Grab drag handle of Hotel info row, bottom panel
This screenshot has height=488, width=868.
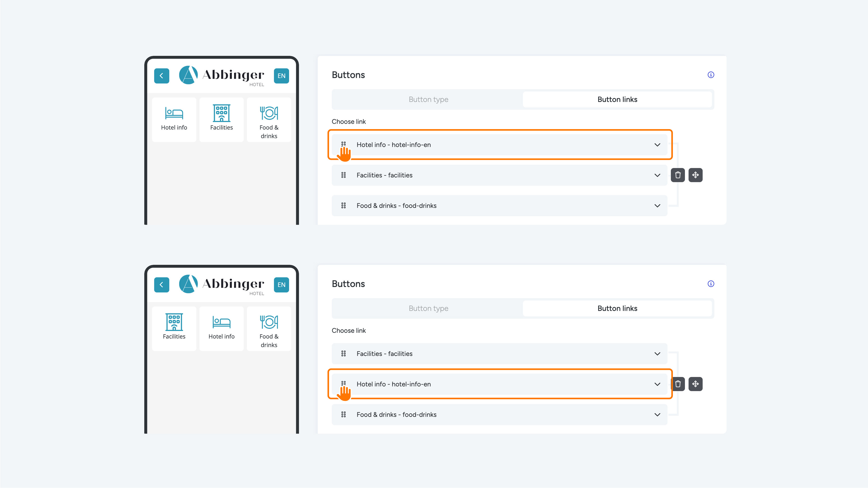click(343, 384)
